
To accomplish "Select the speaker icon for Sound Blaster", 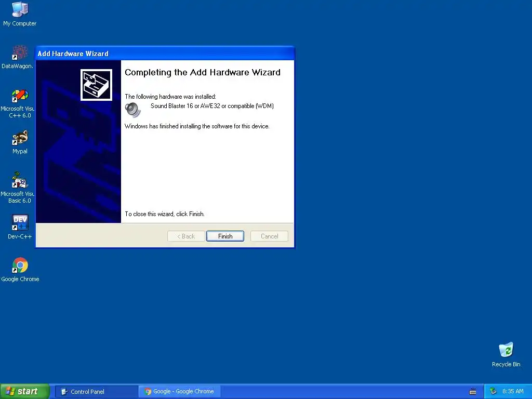I will tap(132, 110).
